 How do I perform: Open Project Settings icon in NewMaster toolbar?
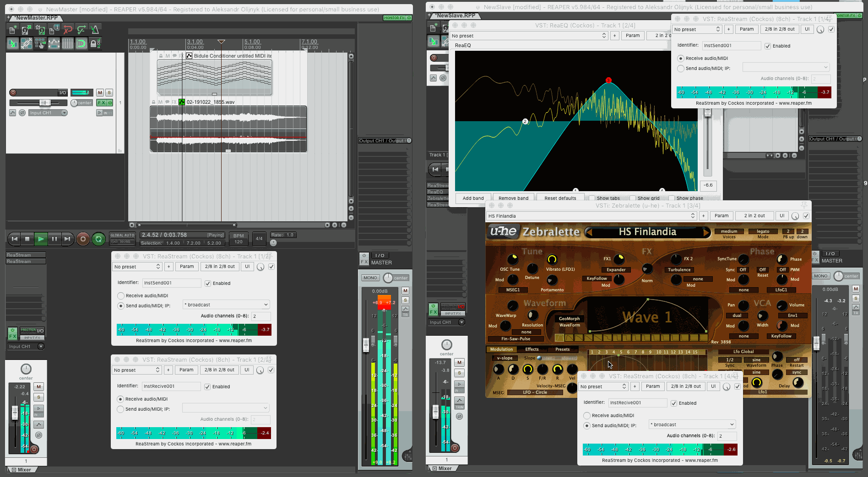(x=54, y=30)
